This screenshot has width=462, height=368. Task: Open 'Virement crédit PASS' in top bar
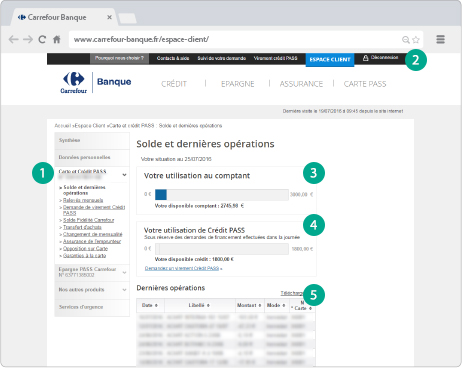click(275, 58)
